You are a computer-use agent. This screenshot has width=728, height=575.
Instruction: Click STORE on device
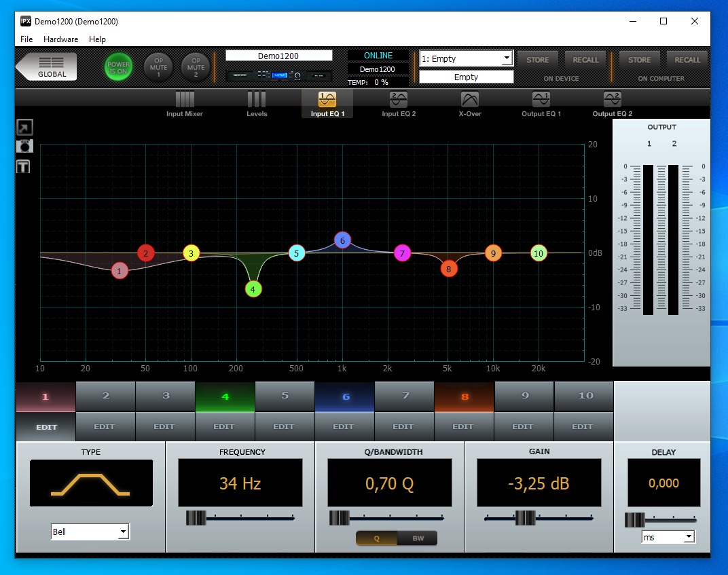(x=538, y=59)
